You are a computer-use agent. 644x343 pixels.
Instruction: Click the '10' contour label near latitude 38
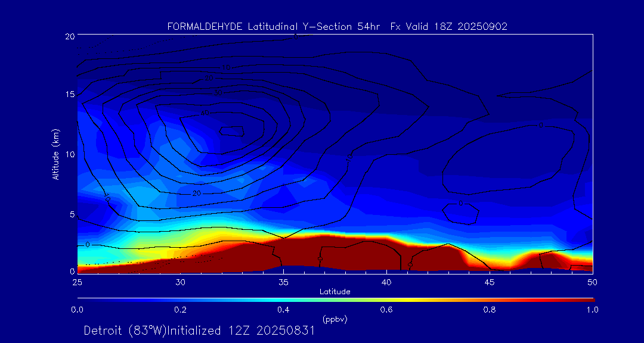click(x=349, y=157)
